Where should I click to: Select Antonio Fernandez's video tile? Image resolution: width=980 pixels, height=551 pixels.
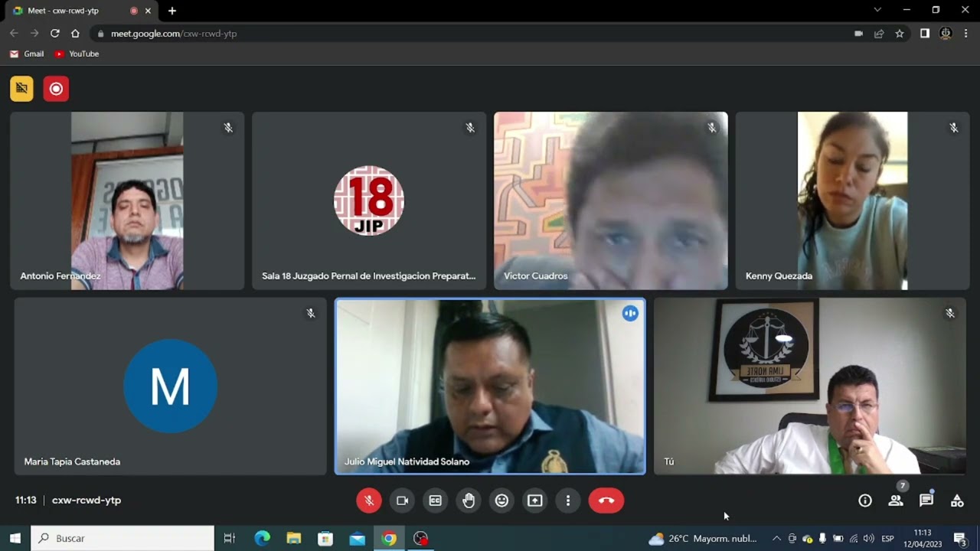127,201
